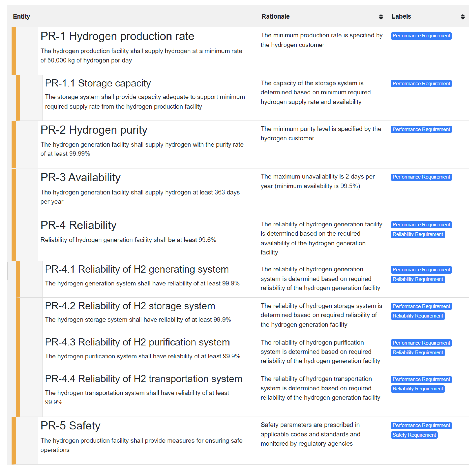Open the PR-5 Safety requirement
476x471 pixels.
(70, 426)
